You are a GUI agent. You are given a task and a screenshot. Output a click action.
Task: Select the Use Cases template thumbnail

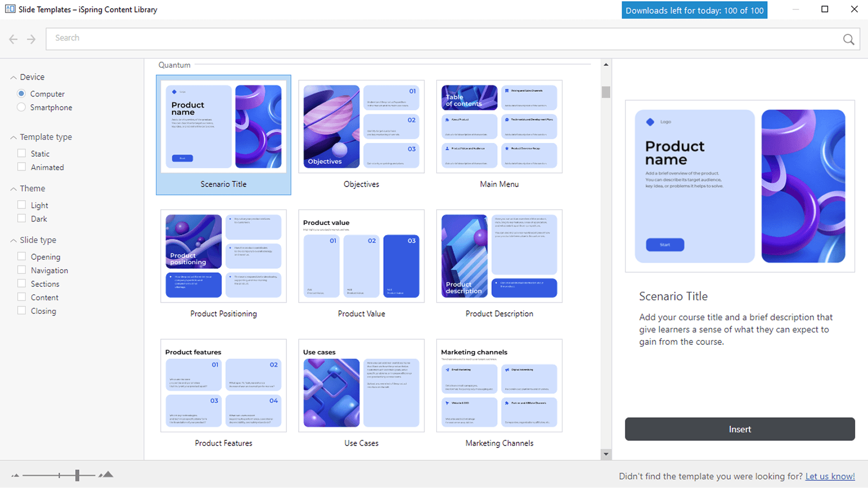[x=361, y=385]
